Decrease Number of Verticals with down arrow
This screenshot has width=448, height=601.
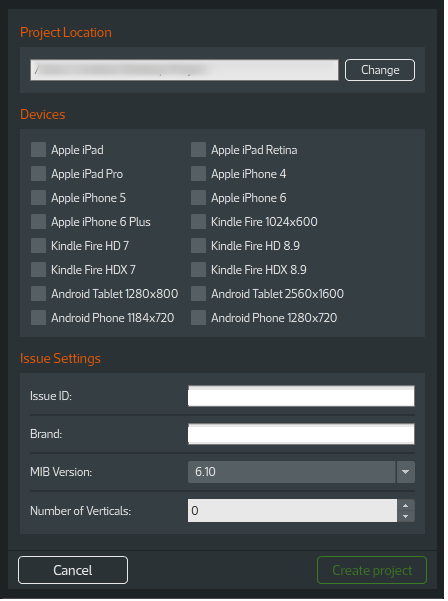406,517
